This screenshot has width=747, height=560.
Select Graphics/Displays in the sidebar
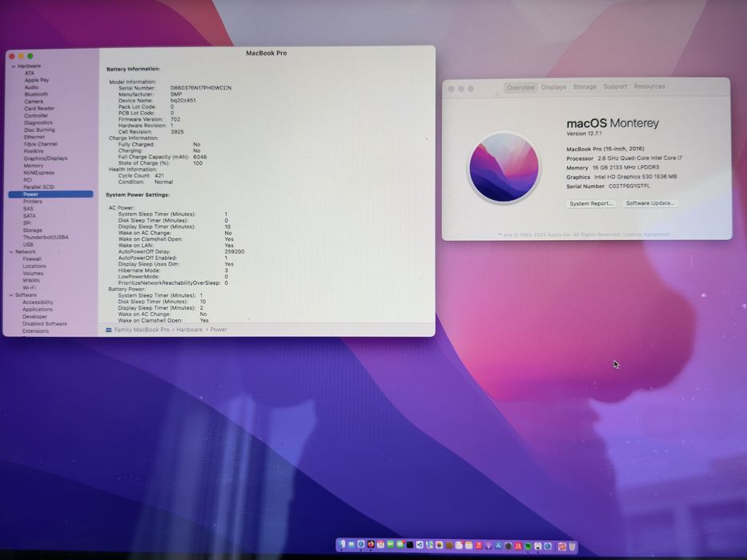(x=46, y=158)
